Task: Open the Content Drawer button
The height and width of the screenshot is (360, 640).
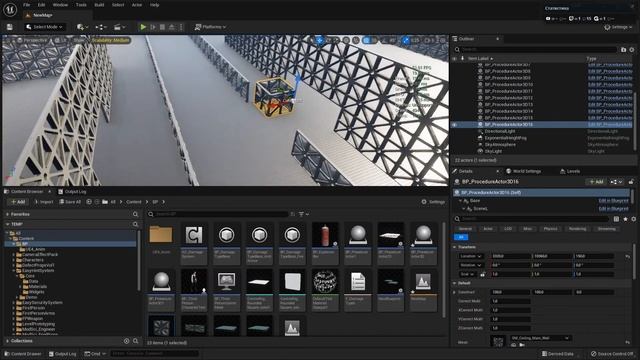Action: (23, 353)
